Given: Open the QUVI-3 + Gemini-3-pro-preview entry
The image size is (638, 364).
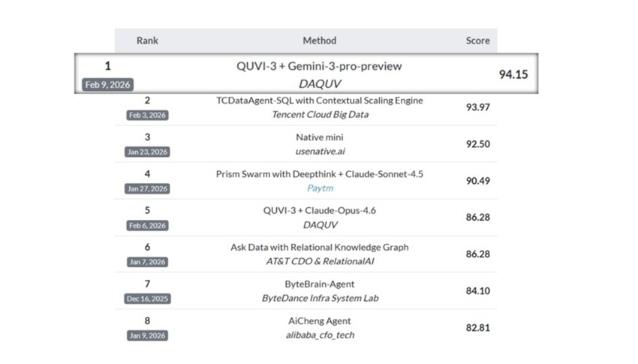Looking at the screenshot, I should (x=319, y=66).
